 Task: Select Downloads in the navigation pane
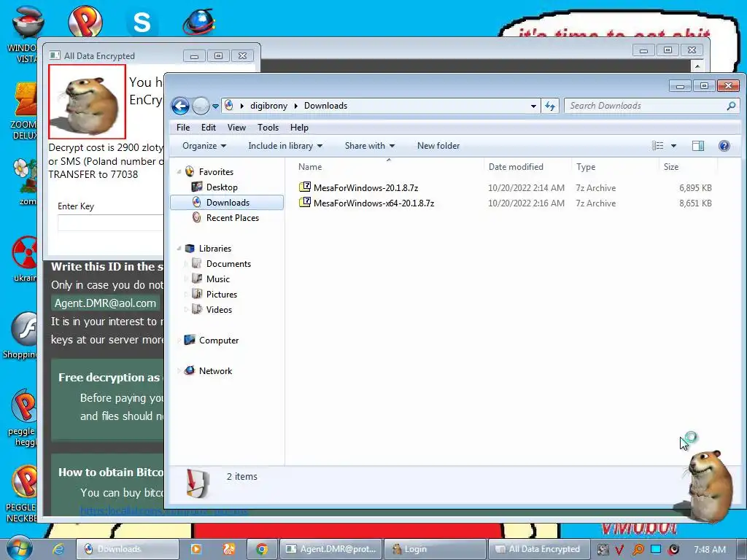coord(227,203)
